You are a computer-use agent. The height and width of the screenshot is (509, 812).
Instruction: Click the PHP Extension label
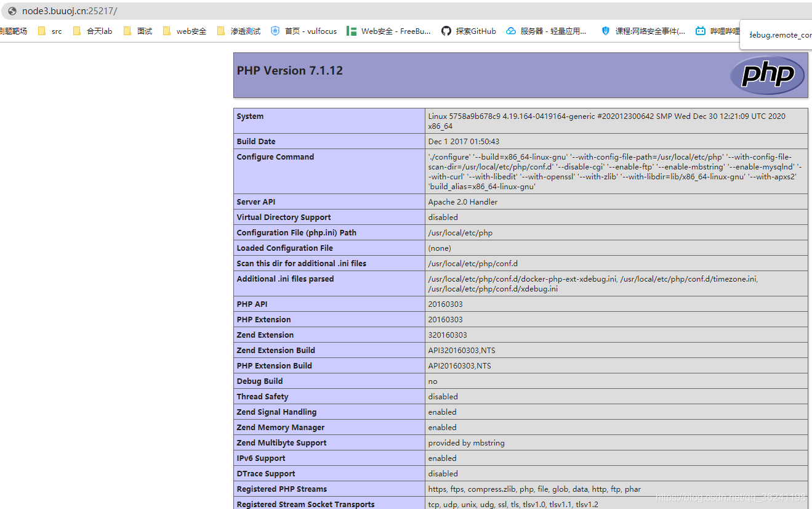pos(264,320)
